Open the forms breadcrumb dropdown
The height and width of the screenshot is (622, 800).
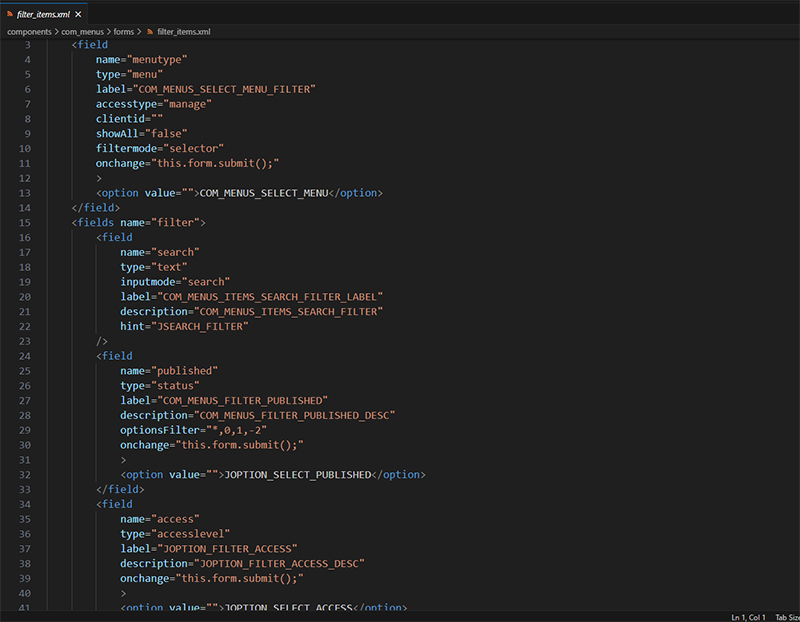(x=125, y=32)
